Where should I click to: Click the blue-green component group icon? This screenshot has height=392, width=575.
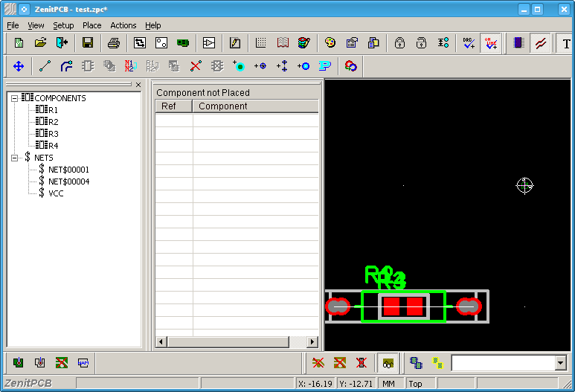[x=417, y=363]
